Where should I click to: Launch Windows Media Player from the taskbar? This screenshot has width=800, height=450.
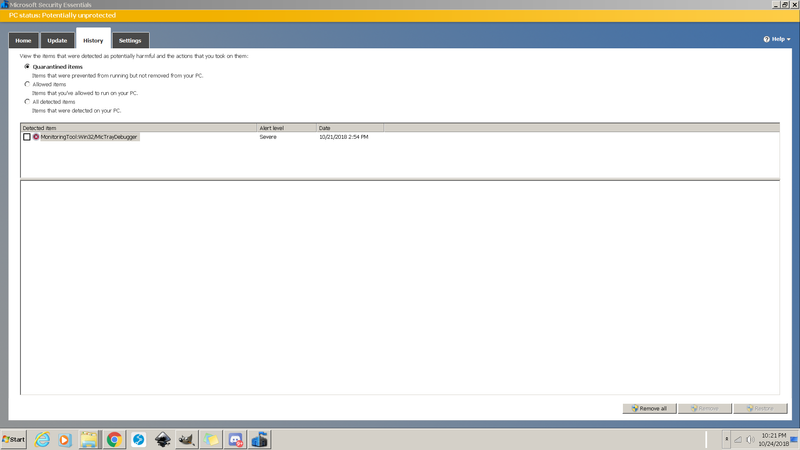[x=65, y=439]
